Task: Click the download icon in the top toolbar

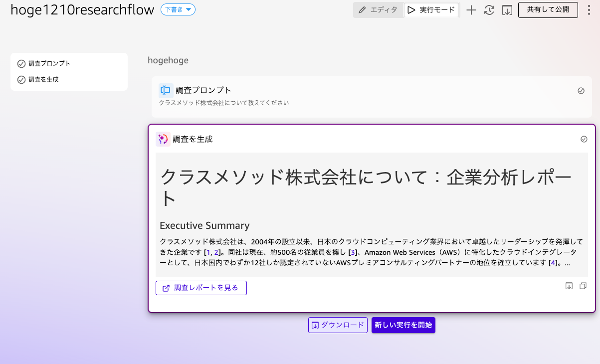Action: coord(508,9)
